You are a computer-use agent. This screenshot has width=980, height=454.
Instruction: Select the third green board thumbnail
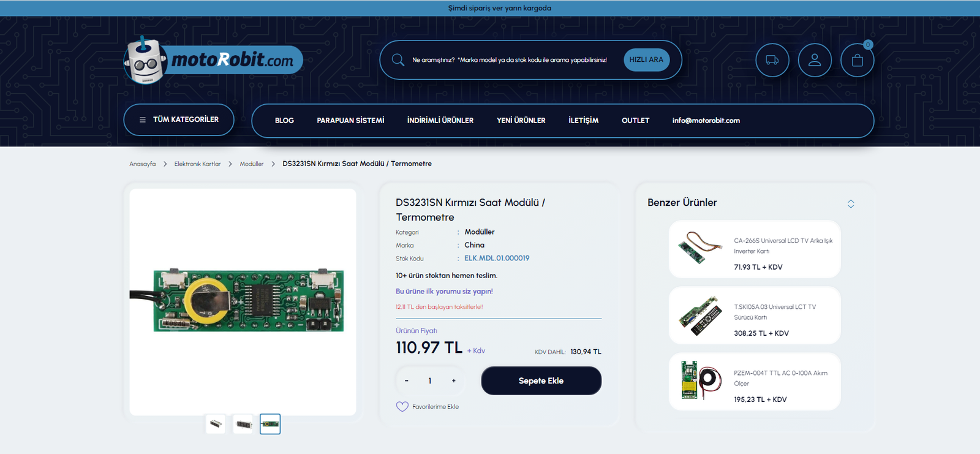tap(270, 424)
